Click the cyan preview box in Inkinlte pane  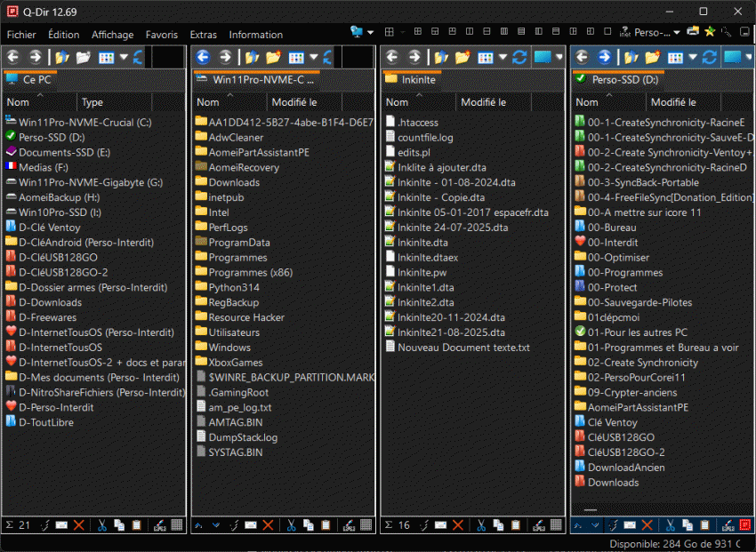point(543,57)
